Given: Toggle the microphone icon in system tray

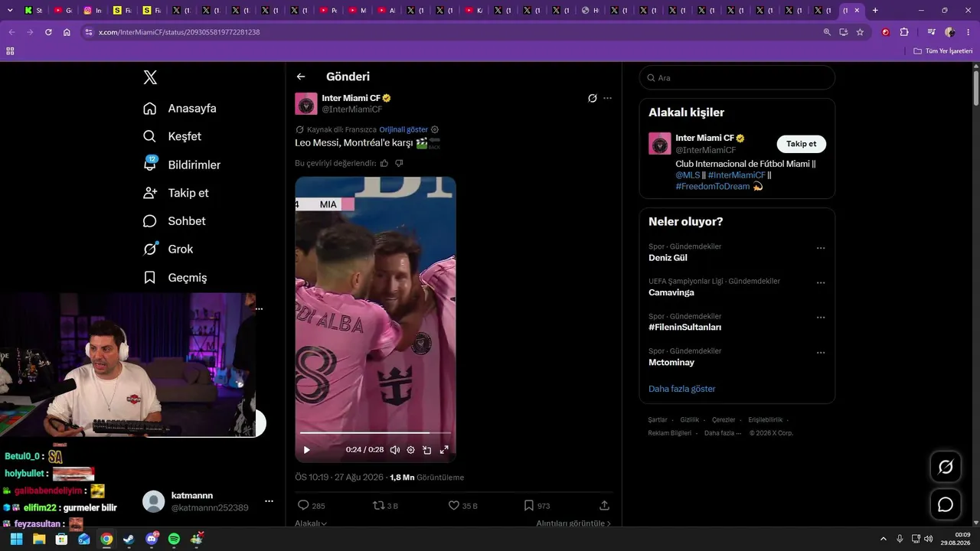Looking at the screenshot, I should [x=900, y=539].
